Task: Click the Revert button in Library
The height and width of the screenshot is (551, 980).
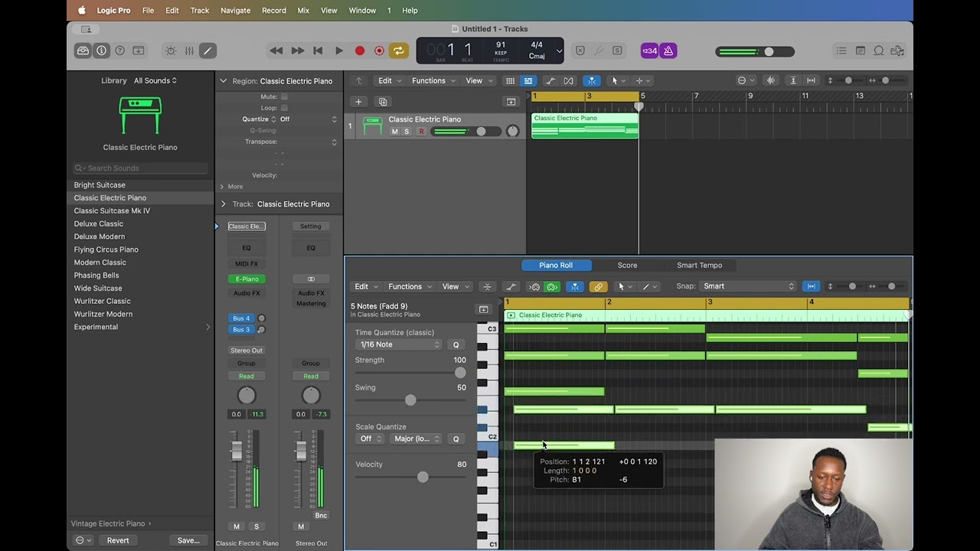Action: click(118, 540)
